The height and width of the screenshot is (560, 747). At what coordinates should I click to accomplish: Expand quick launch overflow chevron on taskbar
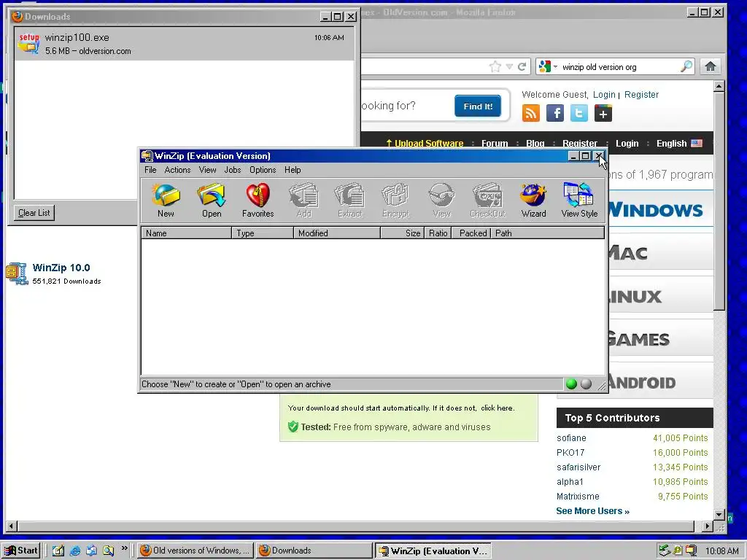[x=124, y=548]
